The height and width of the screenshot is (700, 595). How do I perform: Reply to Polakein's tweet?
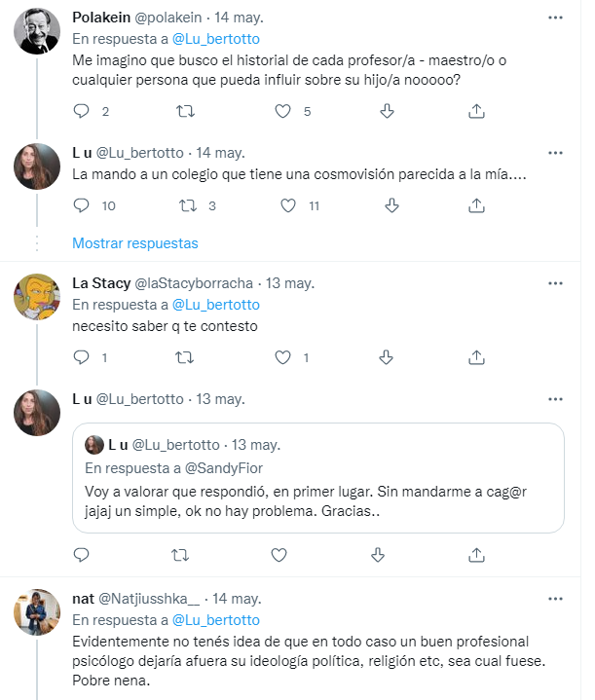point(82,112)
